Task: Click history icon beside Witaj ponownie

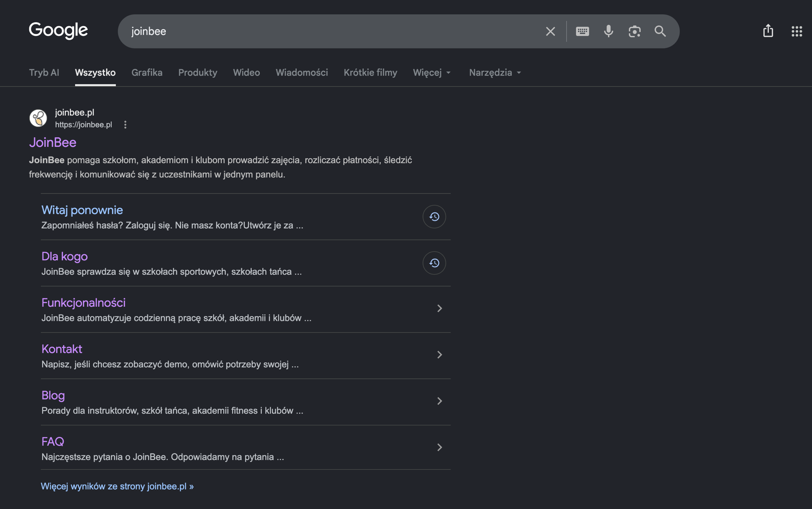Action: [x=434, y=217]
